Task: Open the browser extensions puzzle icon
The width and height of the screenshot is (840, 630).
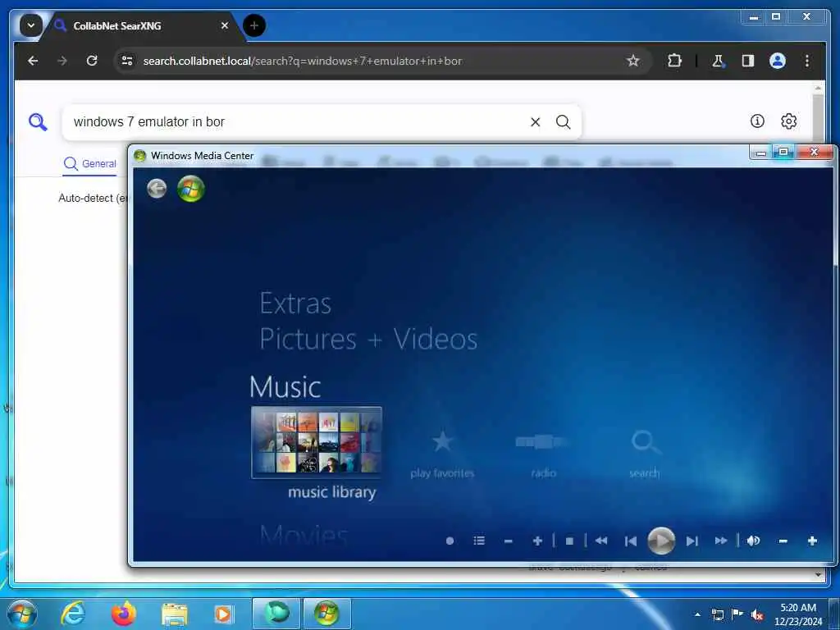Action: coord(674,61)
